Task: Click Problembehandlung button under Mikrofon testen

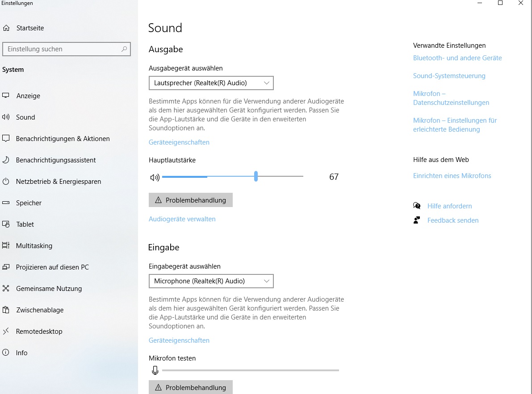Action: (191, 387)
